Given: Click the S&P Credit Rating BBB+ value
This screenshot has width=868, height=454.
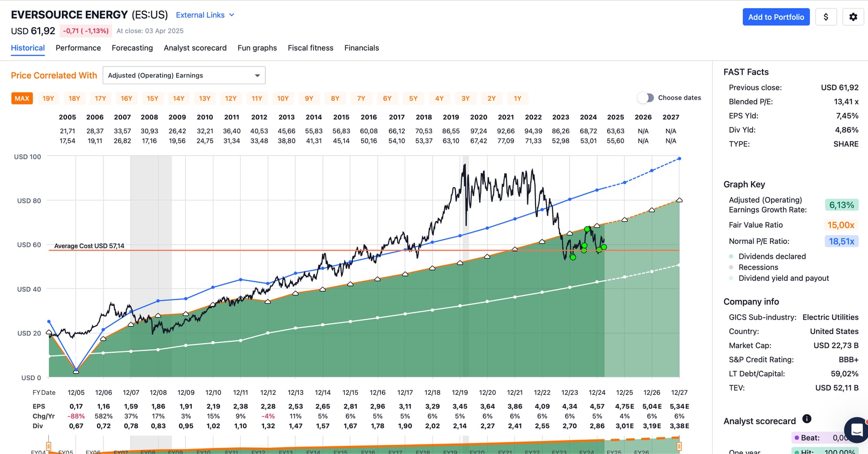Looking at the screenshot, I should click(848, 359).
